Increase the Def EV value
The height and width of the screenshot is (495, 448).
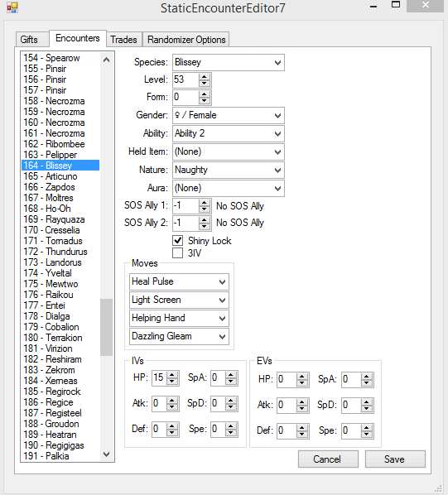[302, 428]
